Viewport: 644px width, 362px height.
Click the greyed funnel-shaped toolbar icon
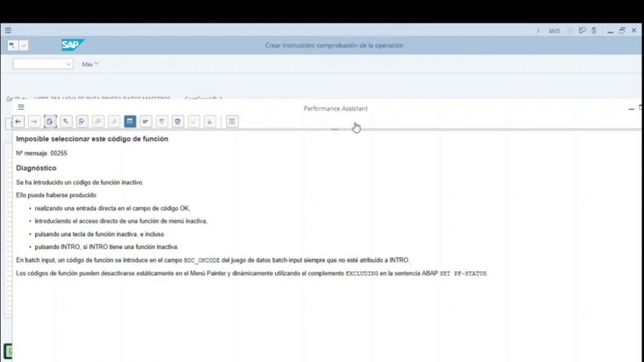tap(162, 121)
